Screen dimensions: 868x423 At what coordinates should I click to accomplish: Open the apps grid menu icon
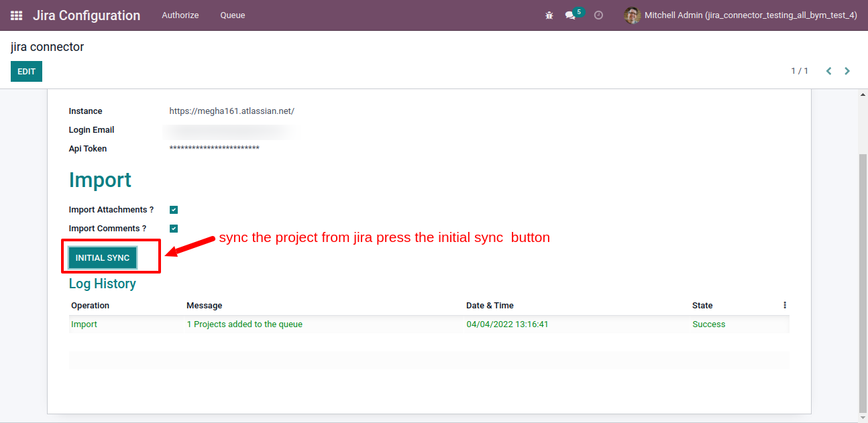(x=16, y=15)
